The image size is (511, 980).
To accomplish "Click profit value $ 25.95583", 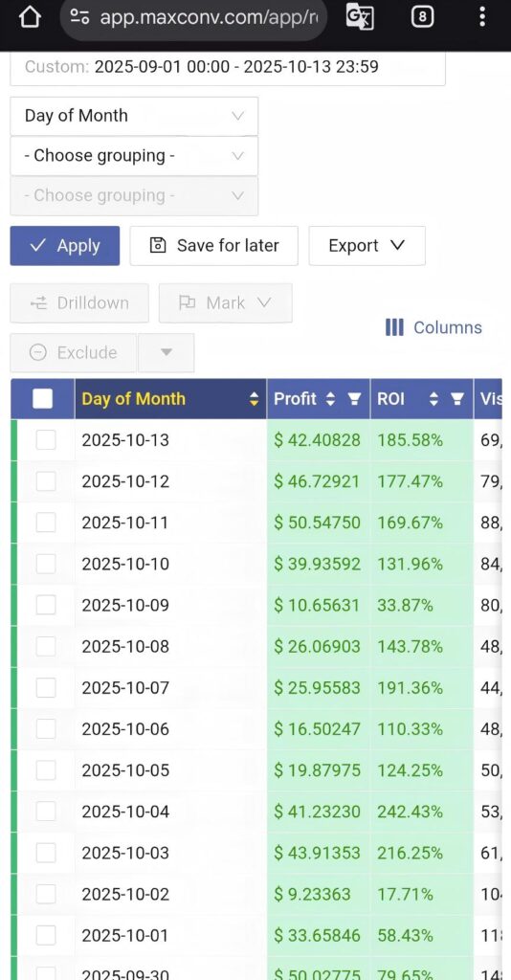I will click(x=318, y=688).
